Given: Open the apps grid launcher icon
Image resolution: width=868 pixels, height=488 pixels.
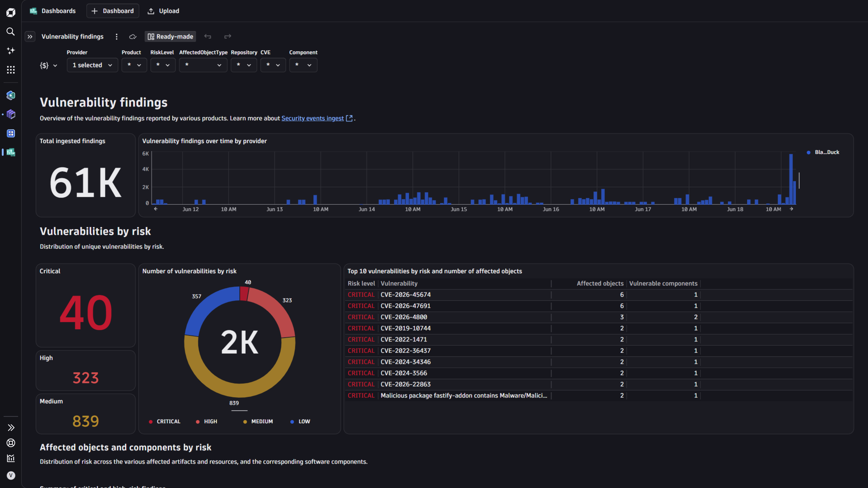Looking at the screenshot, I should [x=11, y=70].
